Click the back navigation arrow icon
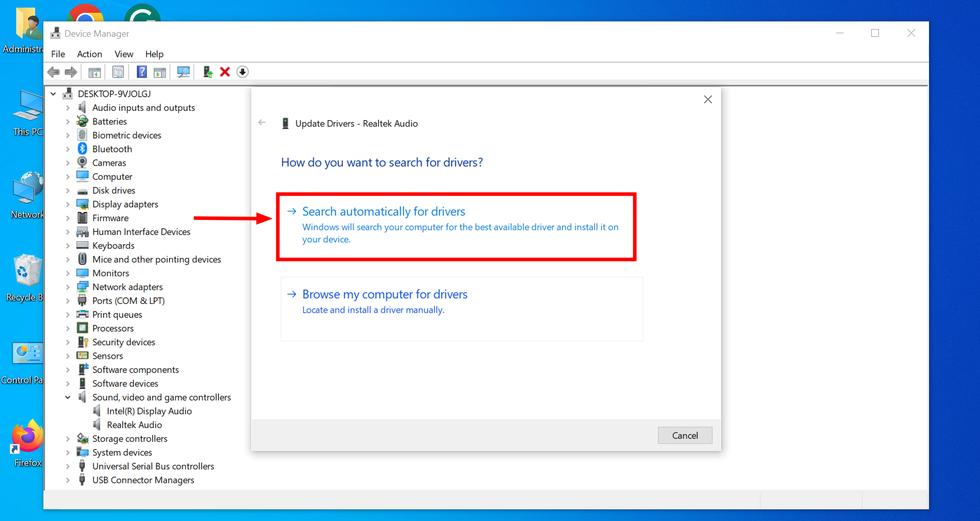 pyautogui.click(x=53, y=72)
